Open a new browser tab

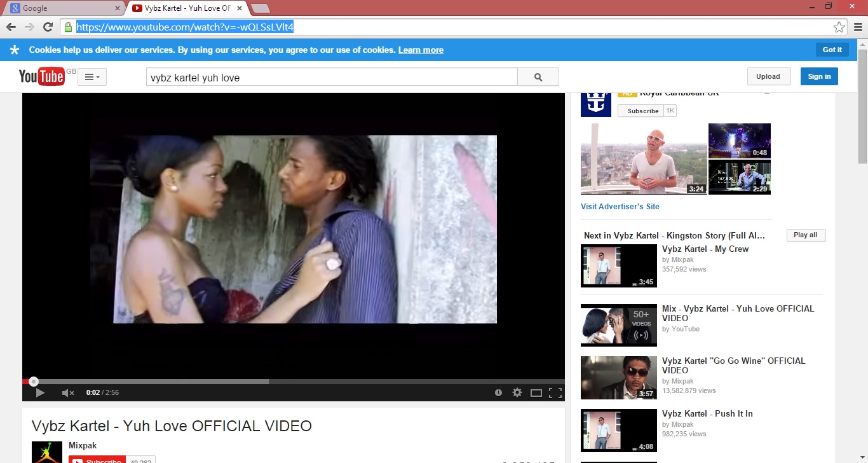(261, 8)
